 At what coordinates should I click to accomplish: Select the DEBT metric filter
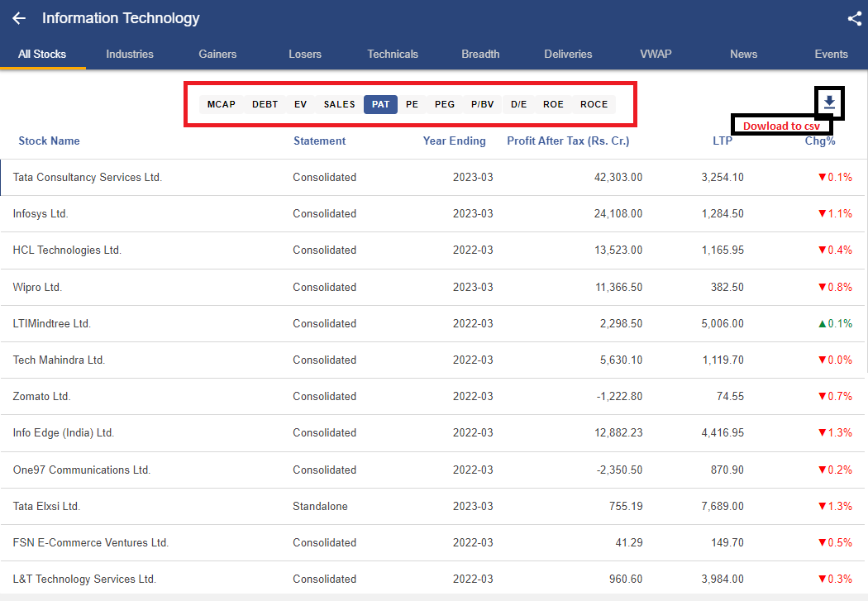point(265,104)
